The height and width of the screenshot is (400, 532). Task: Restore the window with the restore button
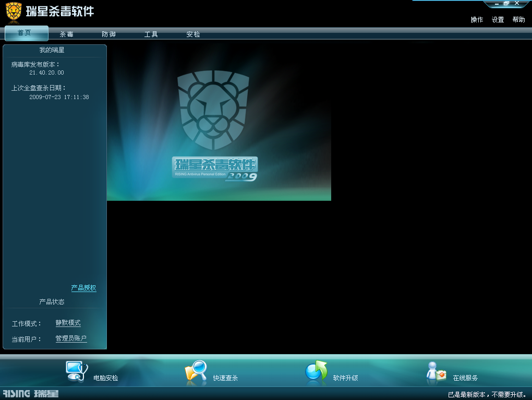pos(506,4)
